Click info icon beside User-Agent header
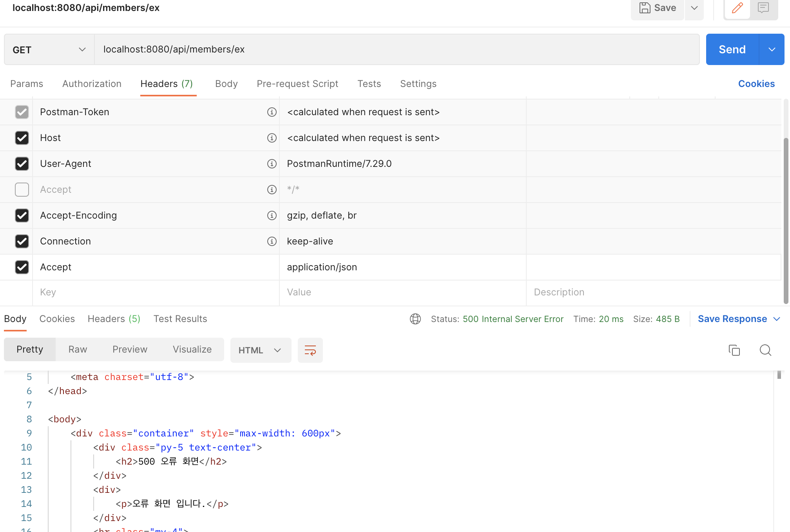The width and height of the screenshot is (790, 532). pos(272,164)
